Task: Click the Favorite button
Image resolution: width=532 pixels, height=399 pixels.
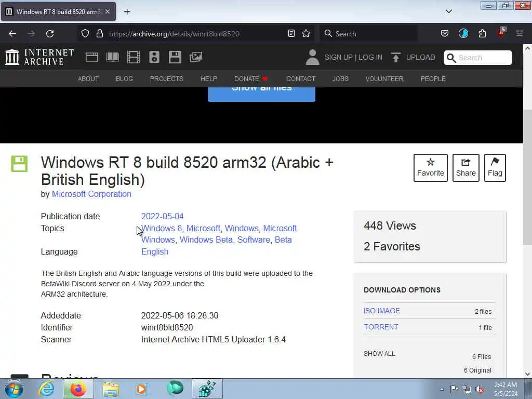Action: [x=431, y=168]
